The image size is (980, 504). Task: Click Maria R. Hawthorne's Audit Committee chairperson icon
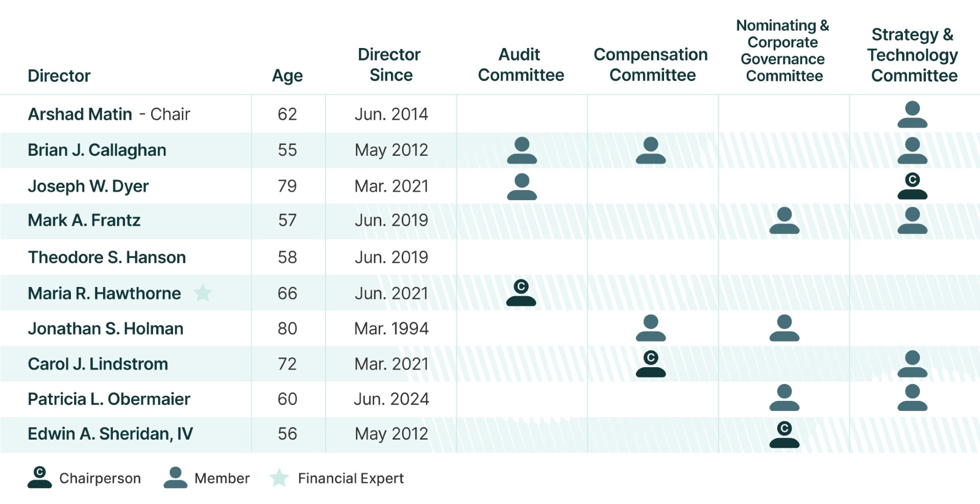click(x=521, y=293)
